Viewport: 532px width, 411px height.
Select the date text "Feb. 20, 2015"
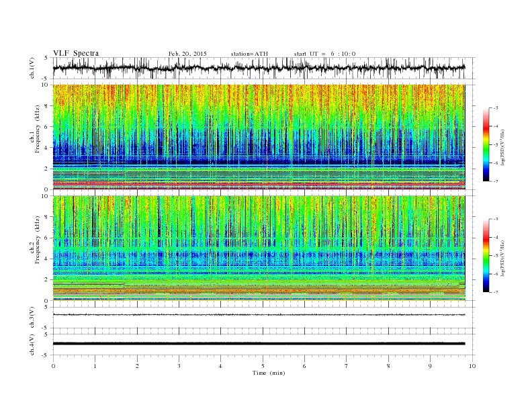tap(187, 54)
